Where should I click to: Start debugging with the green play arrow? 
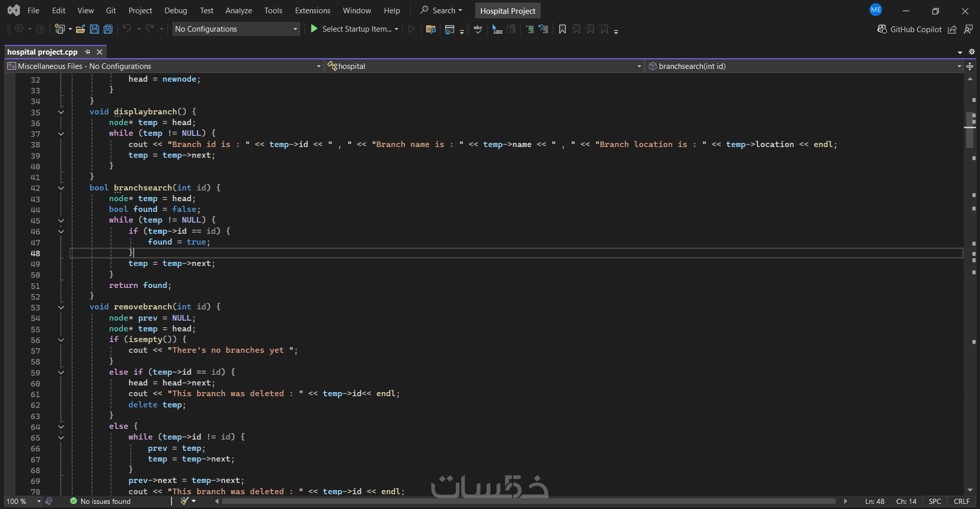tap(314, 29)
